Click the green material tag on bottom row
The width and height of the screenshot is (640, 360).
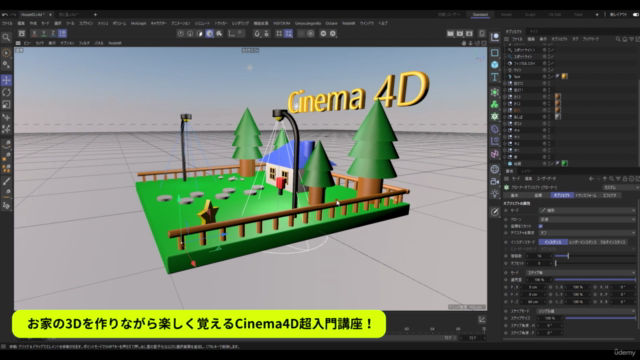point(564,163)
